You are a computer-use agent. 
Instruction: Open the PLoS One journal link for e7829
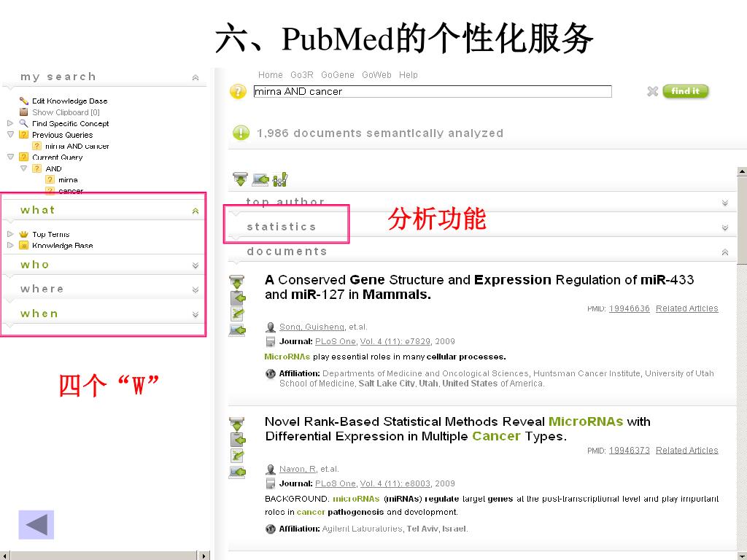pyautogui.click(x=335, y=341)
